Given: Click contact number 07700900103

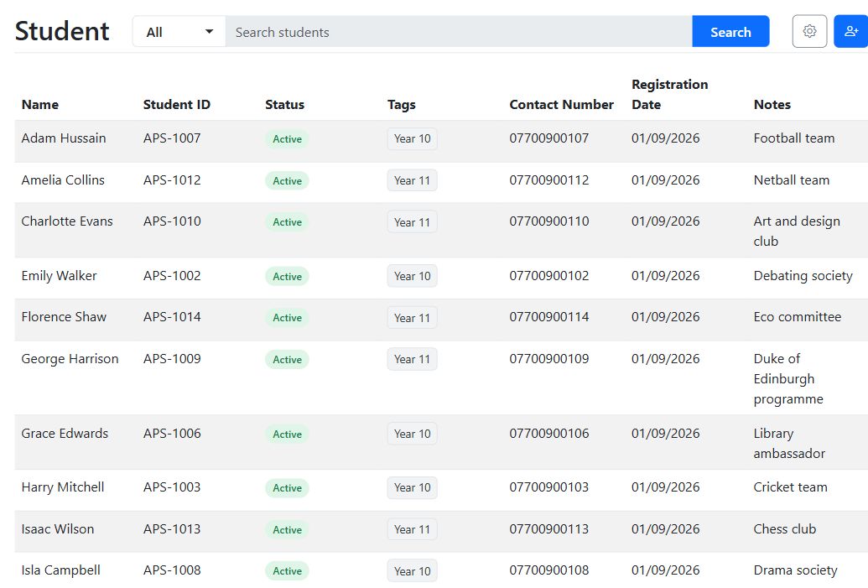Looking at the screenshot, I should 549,487.
